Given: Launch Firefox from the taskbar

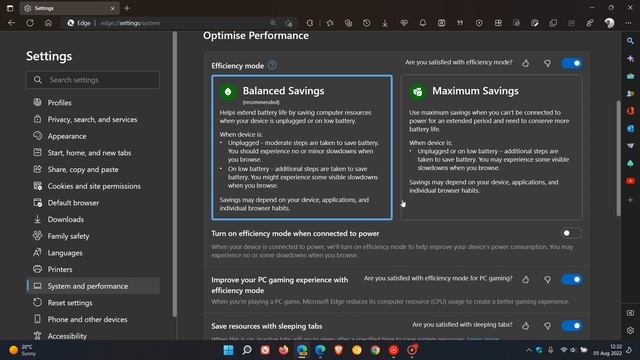Looking at the screenshot, I should (x=283, y=350).
